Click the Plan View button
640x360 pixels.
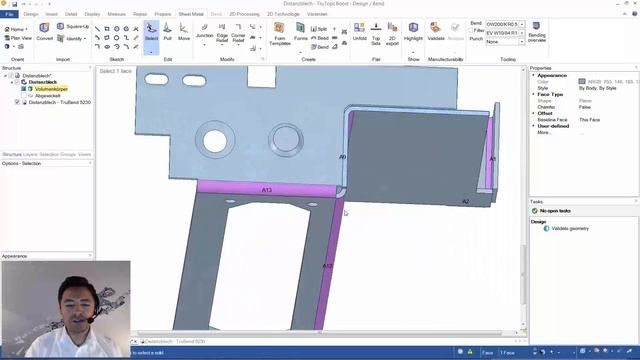point(18,38)
